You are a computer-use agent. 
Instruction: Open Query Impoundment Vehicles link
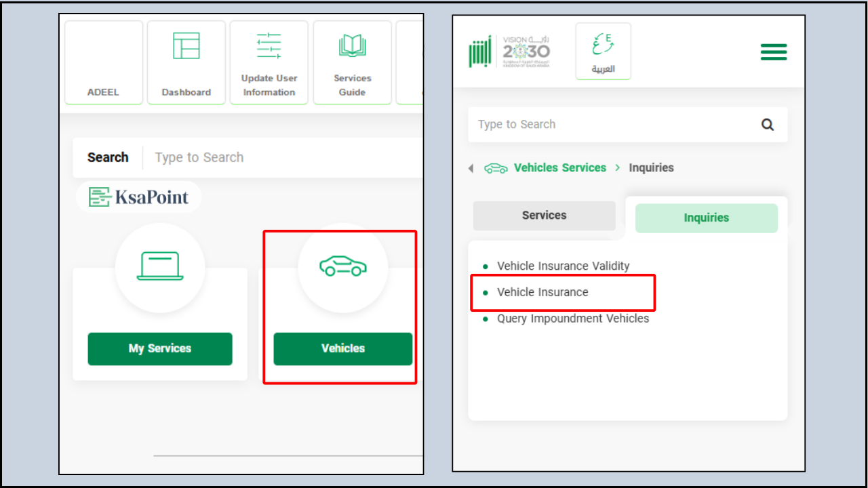pos(573,319)
